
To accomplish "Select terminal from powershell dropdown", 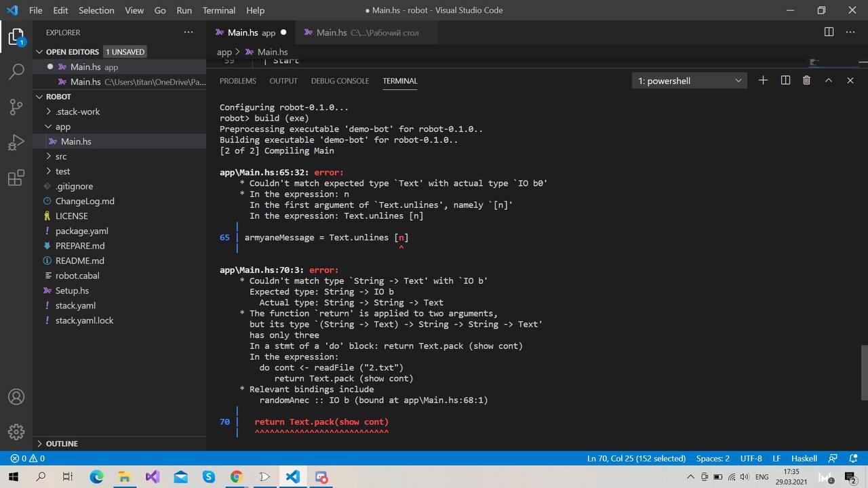I will 690,81.
